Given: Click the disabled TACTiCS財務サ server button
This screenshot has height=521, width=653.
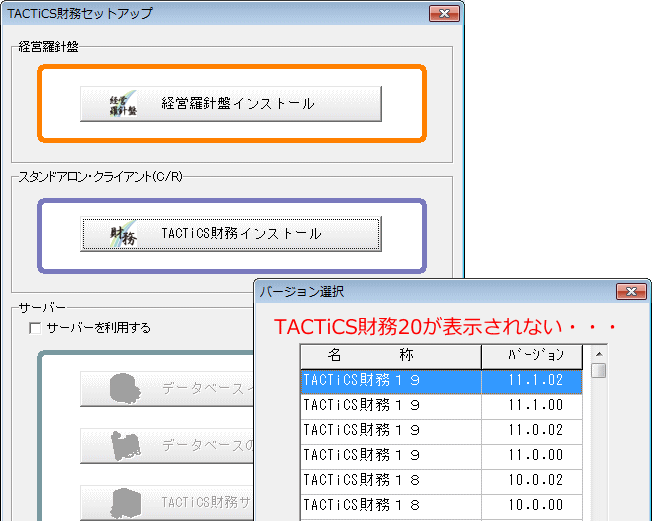Looking at the screenshot, I should click(167, 503).
